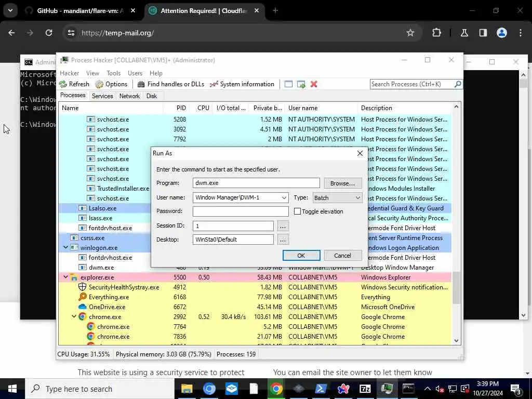The height and width of the screenshot is (399, 532).
Task: Select the Everything.exe magnifier icon
Action: coord(82,297)
